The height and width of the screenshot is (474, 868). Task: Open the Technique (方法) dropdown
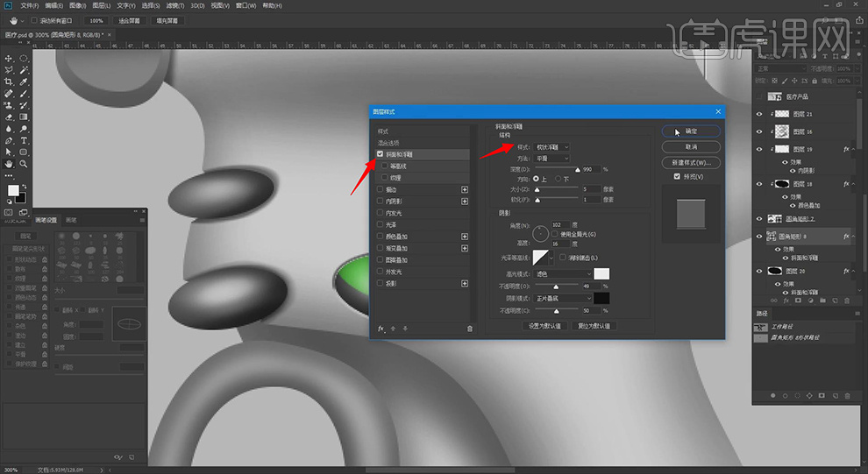(551, 159)
